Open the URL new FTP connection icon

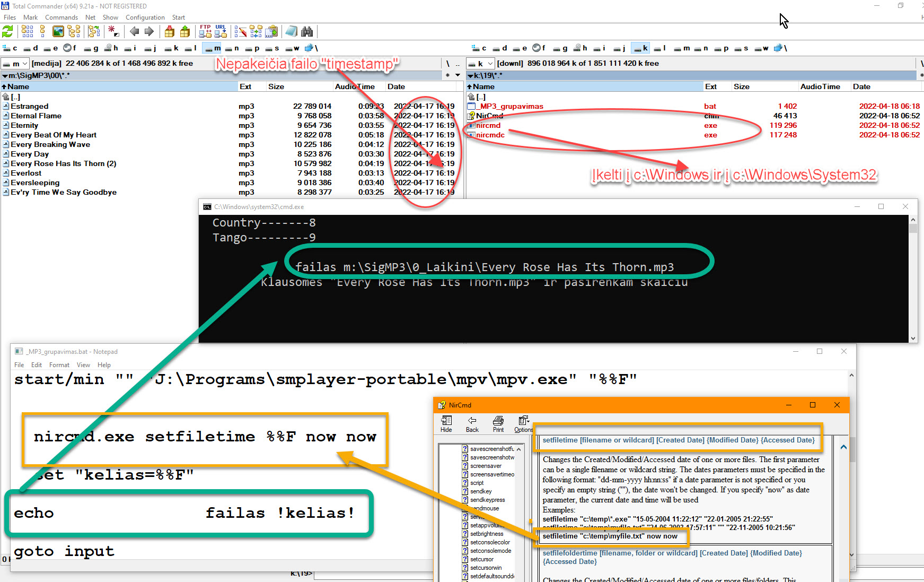[x=221, y=32]
